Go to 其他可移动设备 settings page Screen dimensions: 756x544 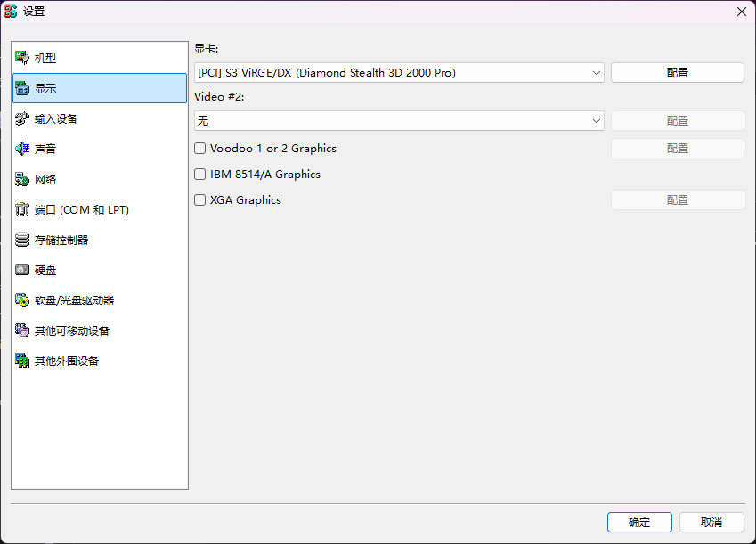click(71, 330)
